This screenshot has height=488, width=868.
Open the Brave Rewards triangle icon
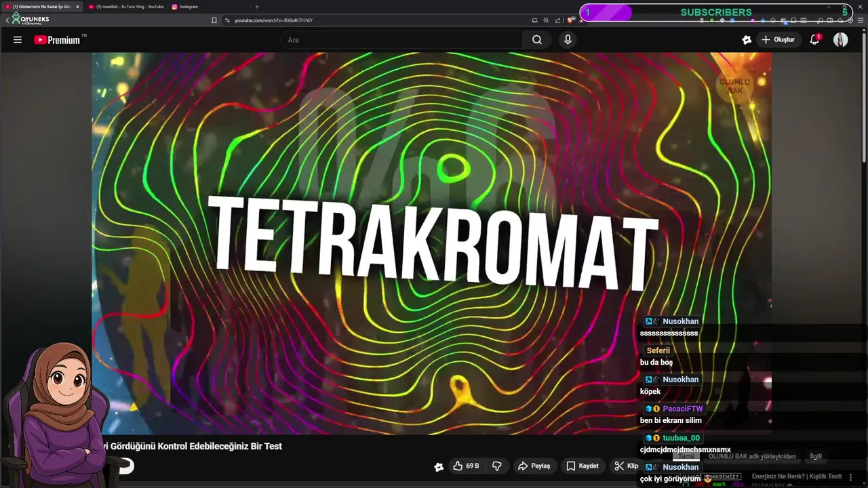582,20
